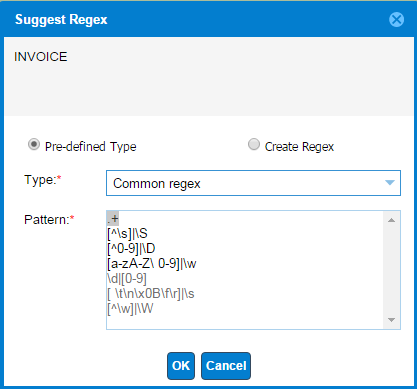
Task: Select the Create Regex radio button
Action: click(254, 145)
